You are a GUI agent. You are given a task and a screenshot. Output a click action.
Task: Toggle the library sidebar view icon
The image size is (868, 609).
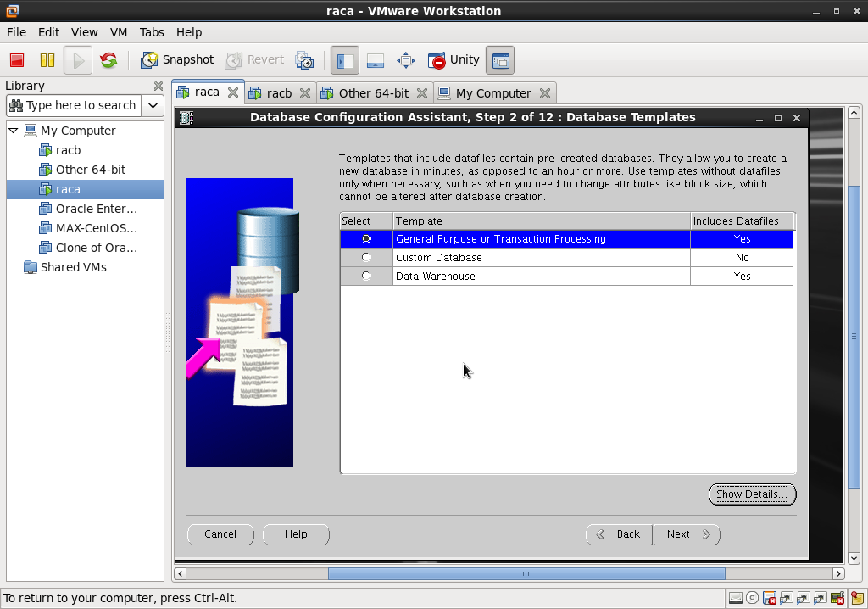pyautogui.click(x=345, y=60)
